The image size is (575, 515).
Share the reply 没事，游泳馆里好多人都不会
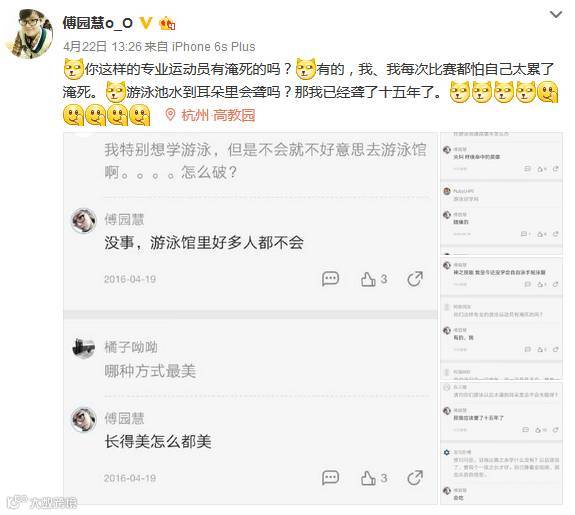click(415, 279)
